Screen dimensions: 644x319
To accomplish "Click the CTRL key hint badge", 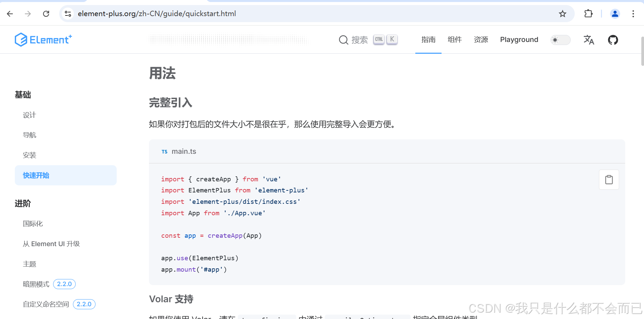I will [x=379, y=39].
